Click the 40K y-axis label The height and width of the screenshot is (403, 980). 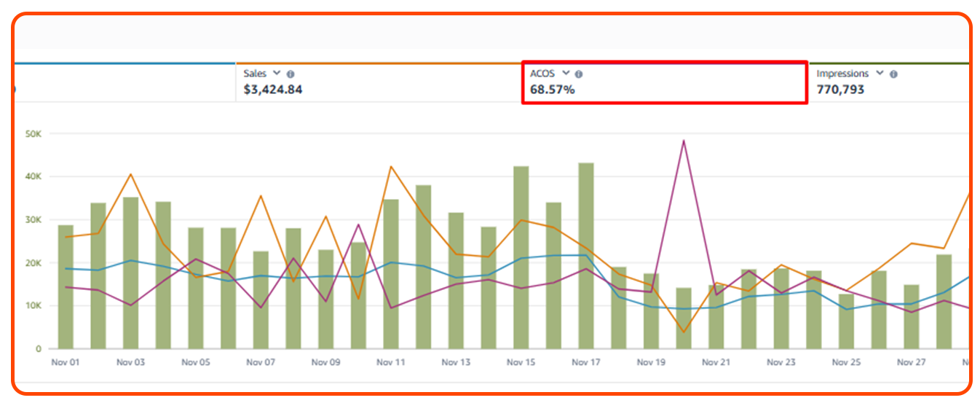(33, 176)
